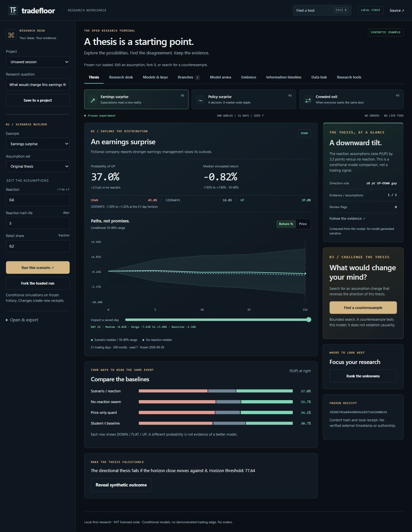412x532 pixels.
Task: Open the Information timeline tab
Action: pyautogui.click(x=284, y=77)
